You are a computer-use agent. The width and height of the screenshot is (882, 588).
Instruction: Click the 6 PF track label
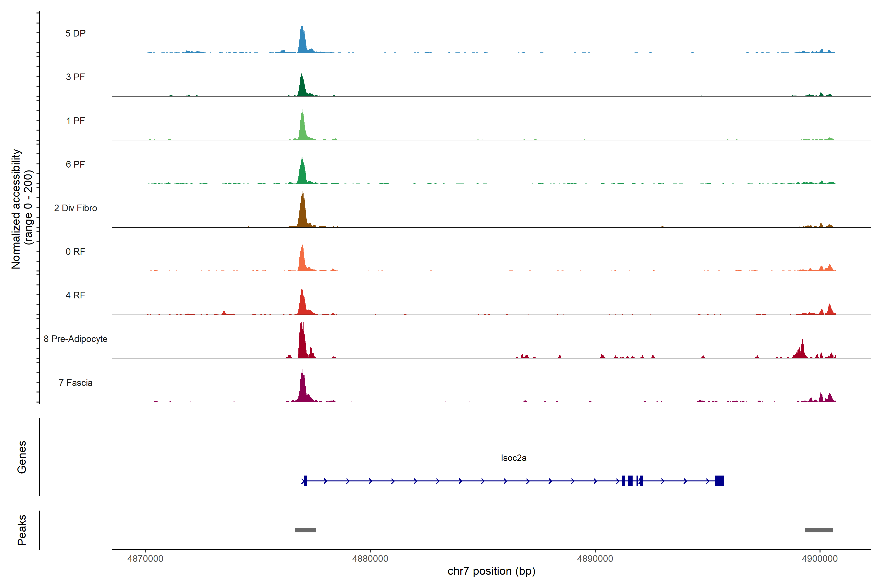click(x=75, y=164)
